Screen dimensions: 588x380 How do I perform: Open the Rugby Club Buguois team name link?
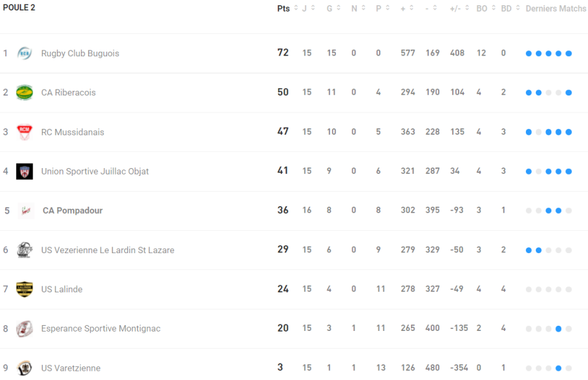pos(80,54)
